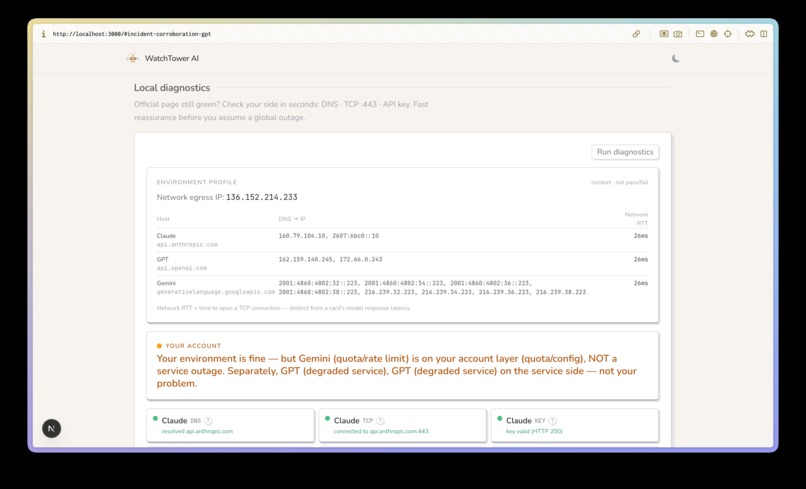The width and height of the screenshot is (806, 489).
Task: Open the console panel icon in browser toolbar
Action: pos(700,34)
